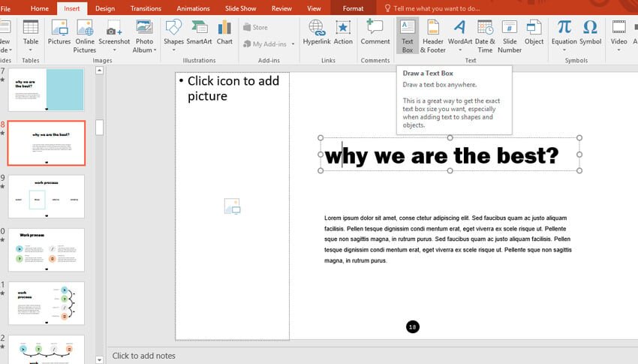Image resolution: width=638 pixels, height=364 pixels.
Task: Click the picture placeholder icon on slide
Action: pyautogui.click(x=232, y=206)
